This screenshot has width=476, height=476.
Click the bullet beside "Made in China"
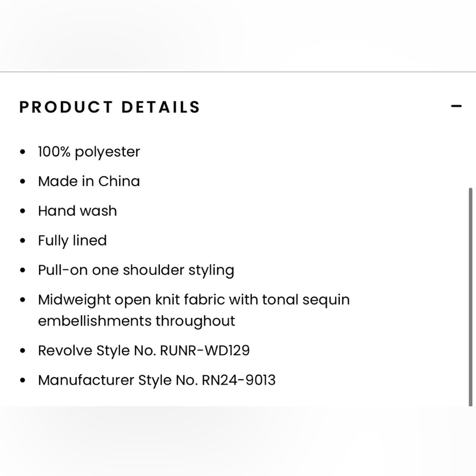[23, 181]
